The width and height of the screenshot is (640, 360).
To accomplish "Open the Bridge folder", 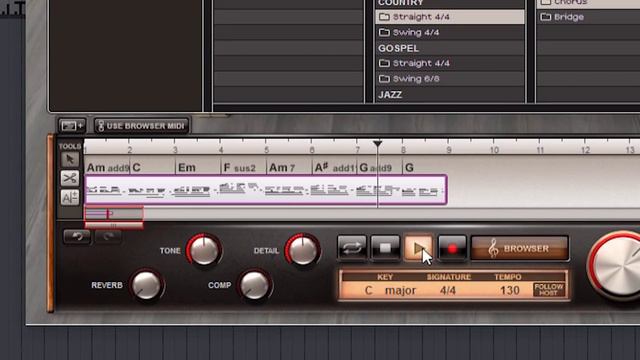I will [x=588, y=17].
